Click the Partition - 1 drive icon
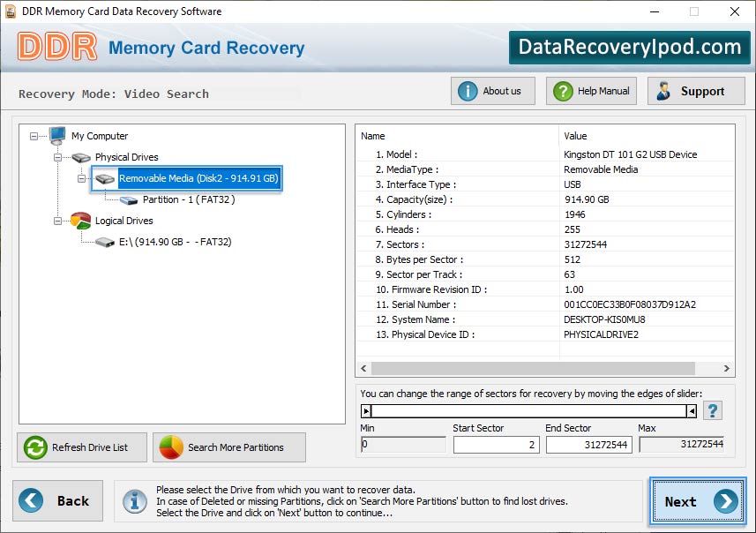Viewport: 756px width, 533px height. click(x=128, y=200)
